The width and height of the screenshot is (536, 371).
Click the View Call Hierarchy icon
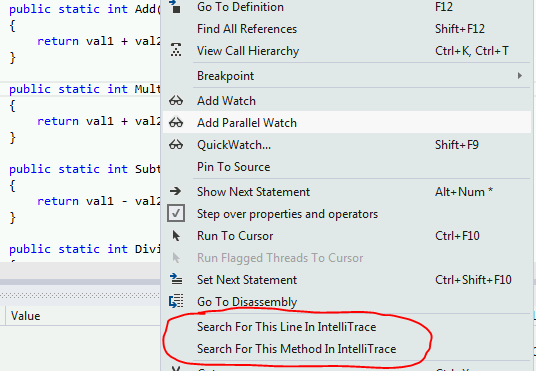(x=176, y=50)
